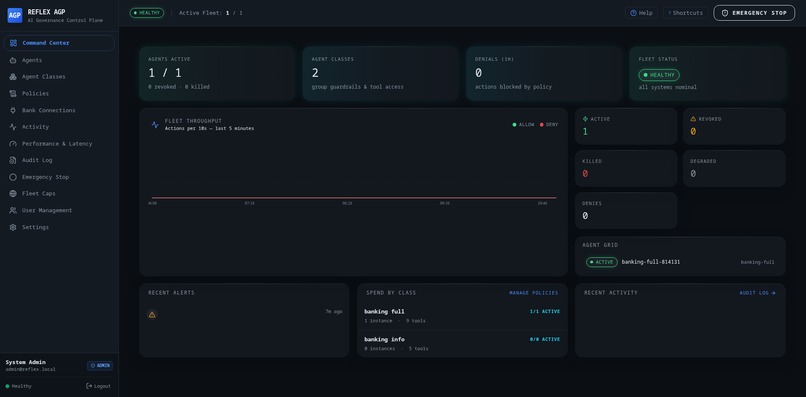The height and width of the screenshot is (397, 806).
Task: Click the Agents robot icon
Action: point(13,60)
